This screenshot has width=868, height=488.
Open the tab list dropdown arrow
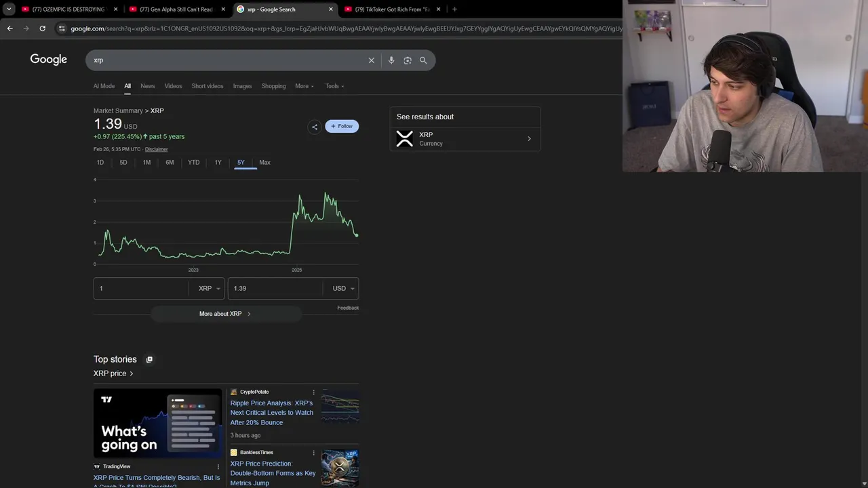pos(9,9)
